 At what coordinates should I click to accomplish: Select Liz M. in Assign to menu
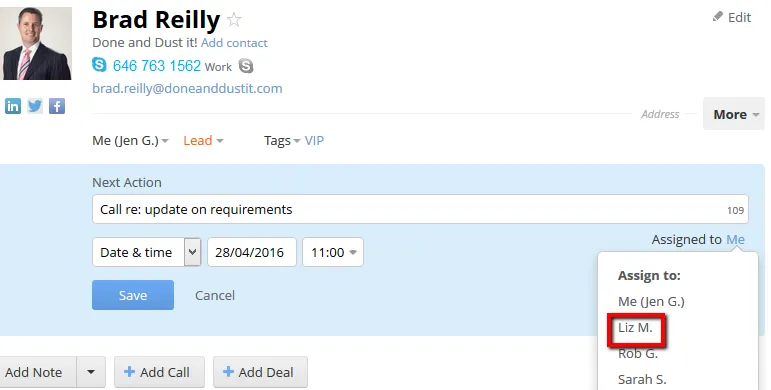(x=635, y=328)
